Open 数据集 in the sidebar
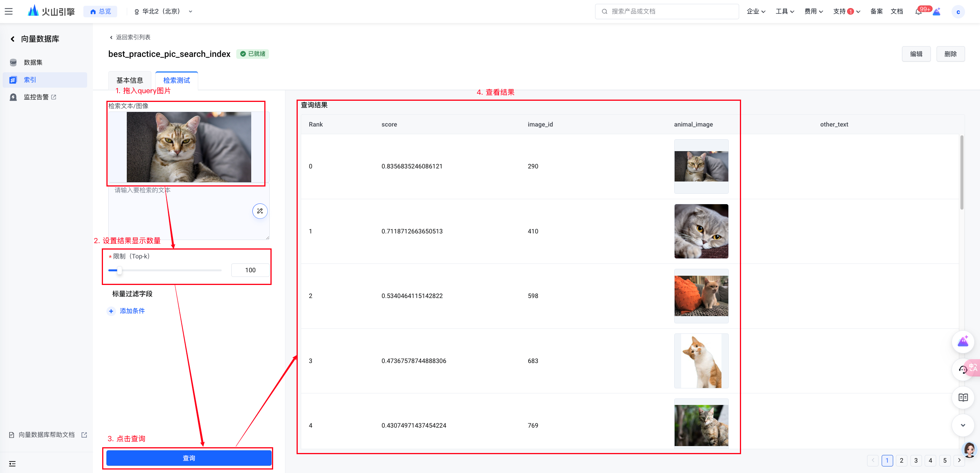This screenshot has height=473, width=980. pos(45,62)
